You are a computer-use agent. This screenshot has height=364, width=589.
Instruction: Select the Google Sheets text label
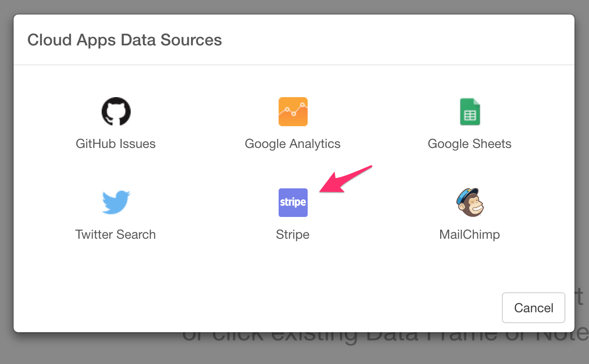click(x=470, y=144)
